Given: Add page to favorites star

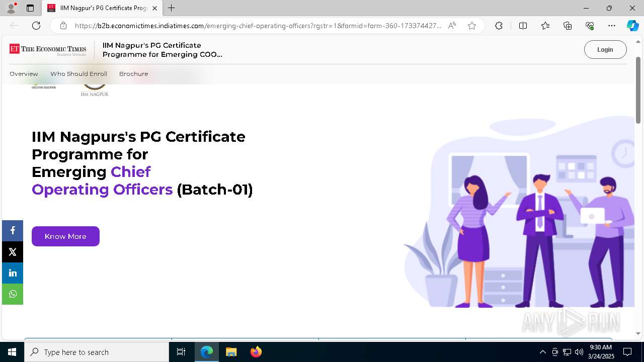Looking at the screenshot, I should [x=471, y=26].
